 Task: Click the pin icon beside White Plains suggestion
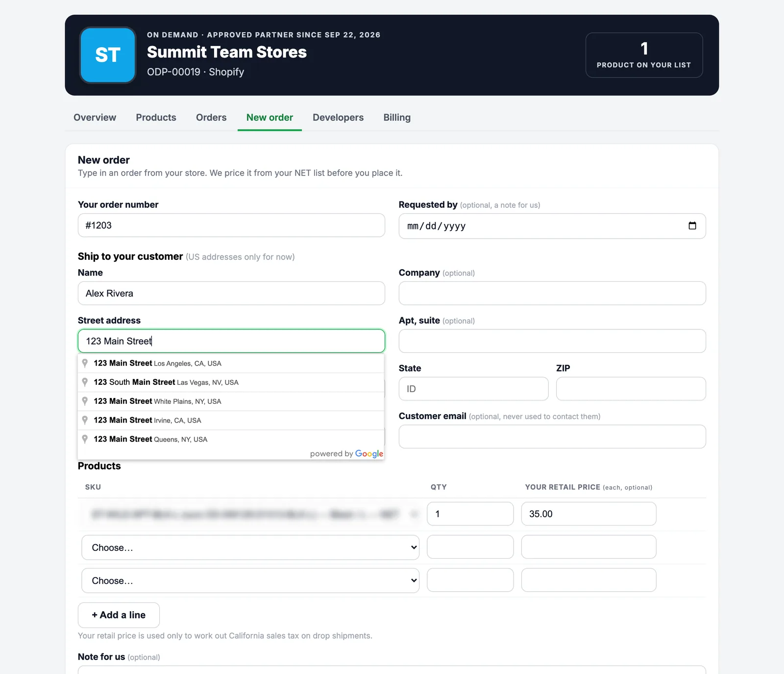point(85,401)
